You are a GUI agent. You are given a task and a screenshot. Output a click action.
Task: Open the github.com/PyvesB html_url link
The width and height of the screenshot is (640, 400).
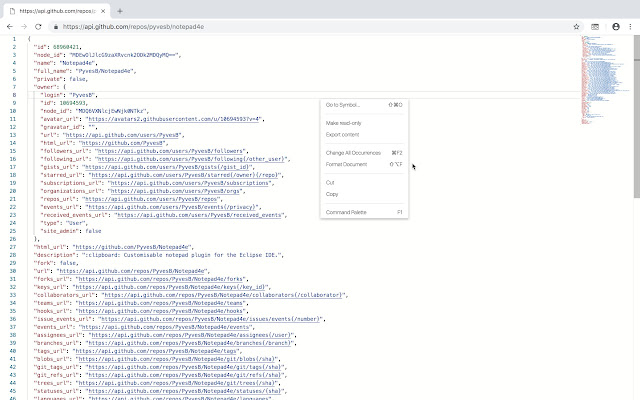pos(122,143)
